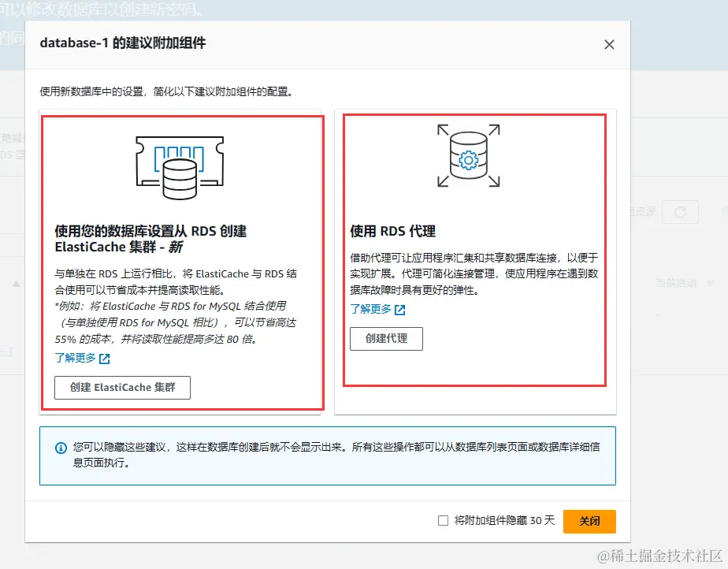Screen dimensions: 728x569
Task: Click 创建代理 button
Action: pyautogui.click(x=386, y=339)
